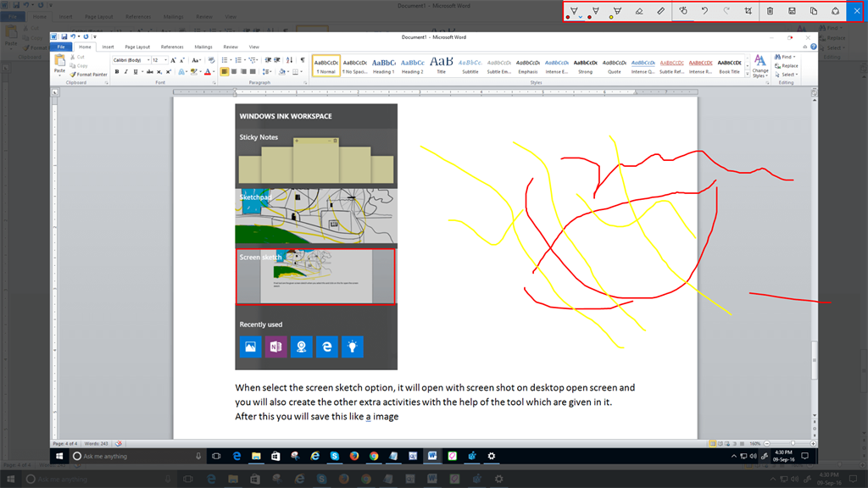Click Decrease Indent icon in front Word ribbon
Screen dimensions: 868x488
[268, 60]
